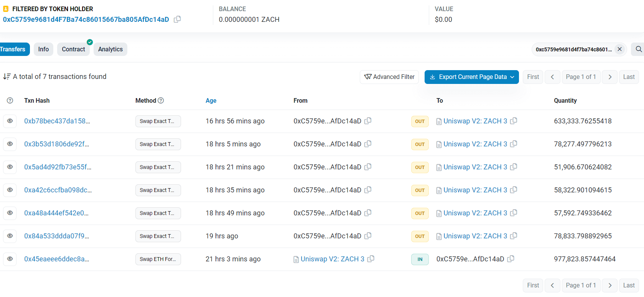Open transaction hash 0x45eaeee6ddec8a
This screenshot has height=297, width=644.
[57, 259]
